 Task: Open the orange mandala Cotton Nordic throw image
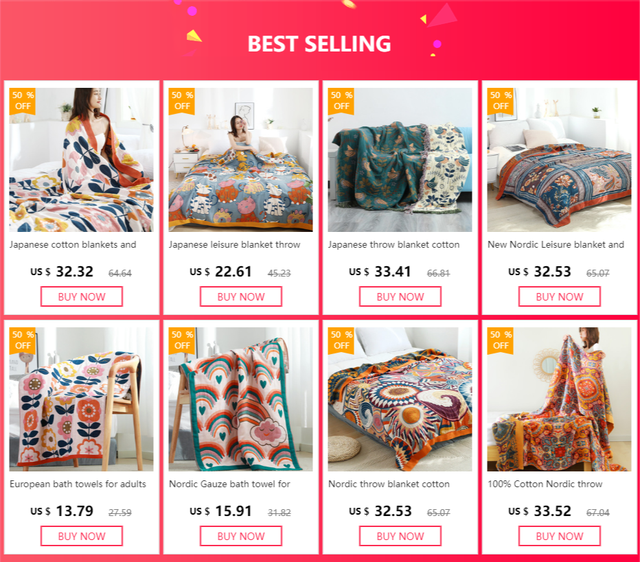(559, 399)
